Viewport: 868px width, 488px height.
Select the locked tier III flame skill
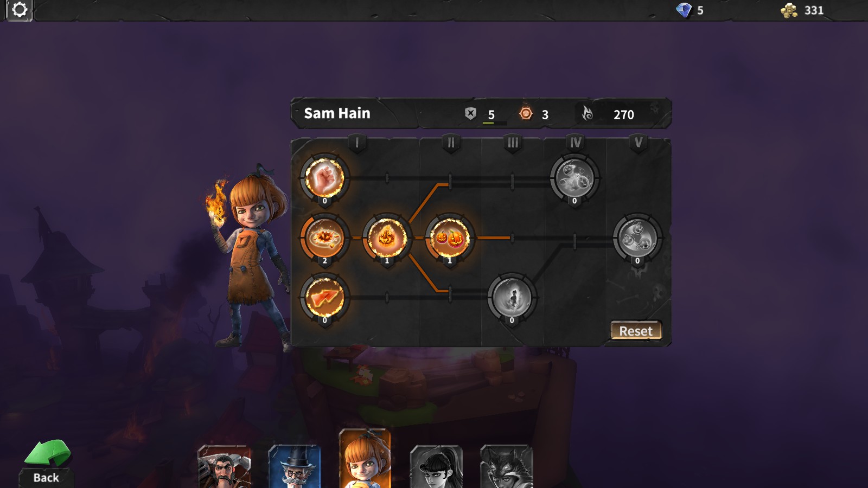point(512,298)
